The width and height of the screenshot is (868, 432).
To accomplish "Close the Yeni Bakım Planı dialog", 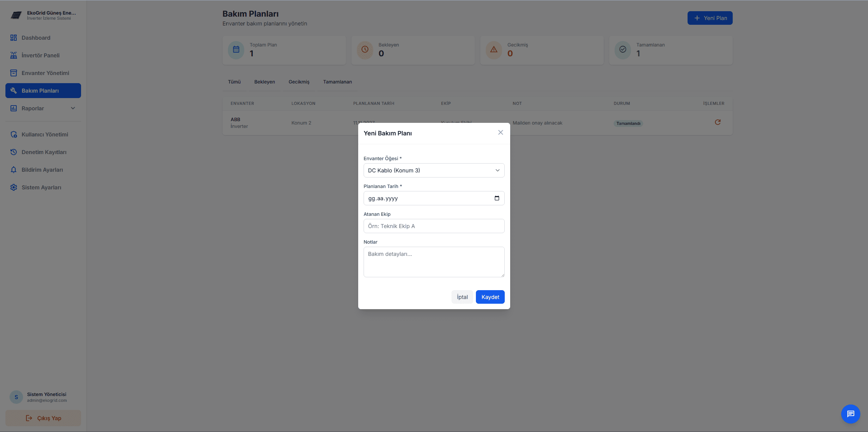I will pos(500,133).
